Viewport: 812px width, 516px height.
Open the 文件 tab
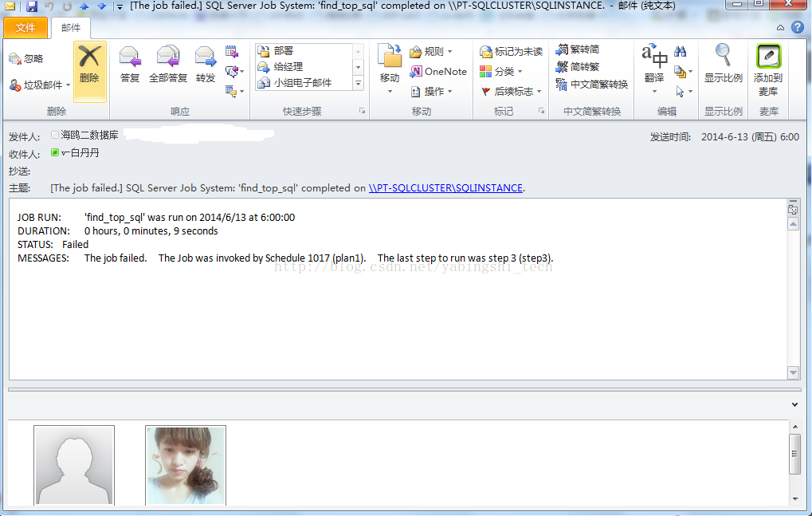25,28
